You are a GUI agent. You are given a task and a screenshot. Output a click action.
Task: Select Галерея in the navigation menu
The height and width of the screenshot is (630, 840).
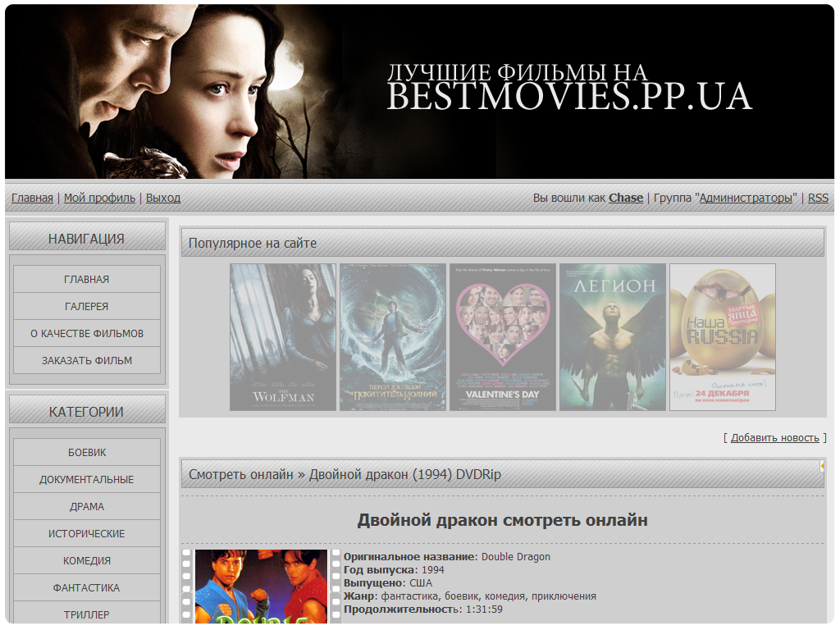(87, 306)
